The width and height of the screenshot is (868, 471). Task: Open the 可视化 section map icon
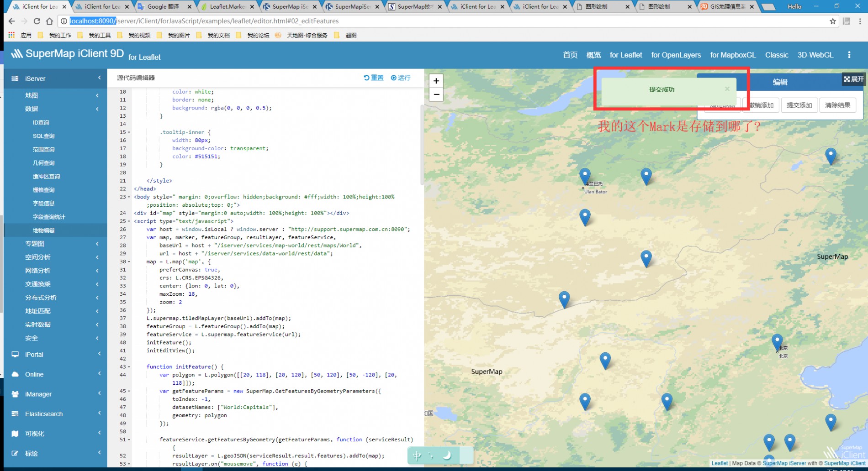point(15,434)
